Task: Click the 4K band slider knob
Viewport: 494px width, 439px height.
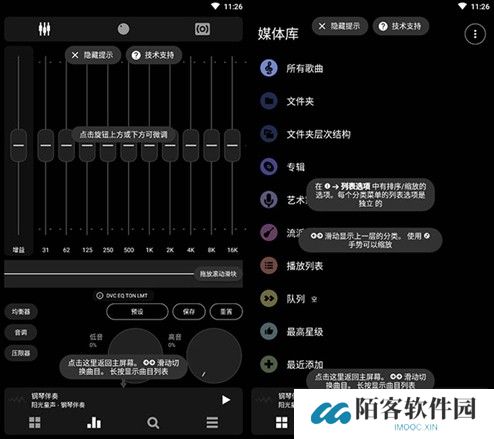Action: 191,145
